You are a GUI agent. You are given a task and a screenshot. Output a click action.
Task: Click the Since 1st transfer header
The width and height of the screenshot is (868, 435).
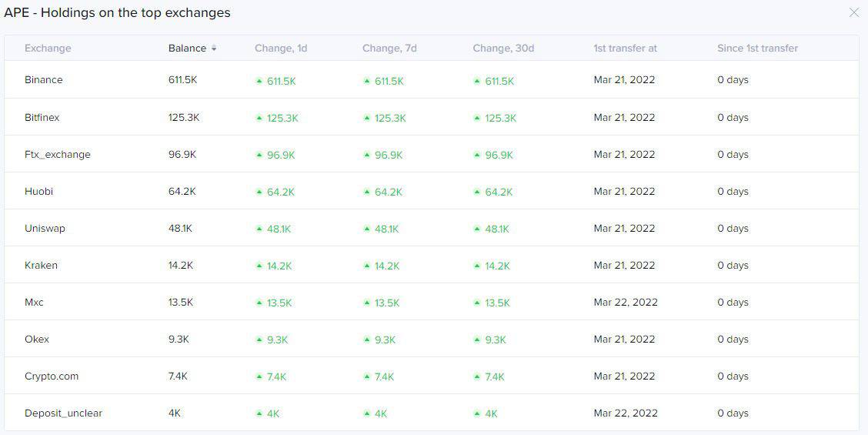(x=757, y=49)
